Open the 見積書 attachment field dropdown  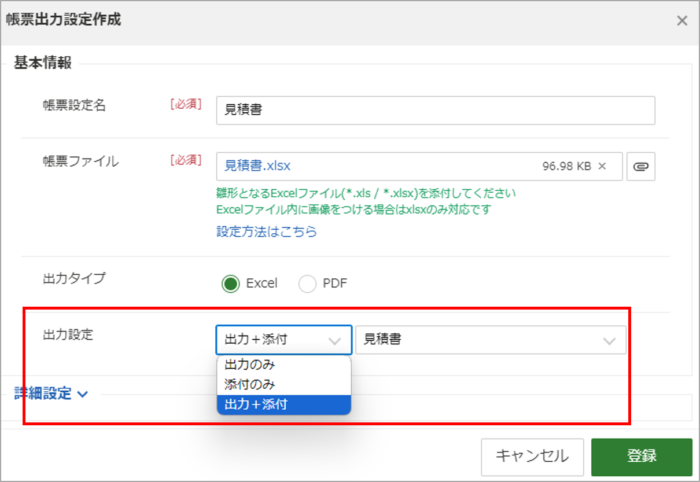[x=491, y=340]
